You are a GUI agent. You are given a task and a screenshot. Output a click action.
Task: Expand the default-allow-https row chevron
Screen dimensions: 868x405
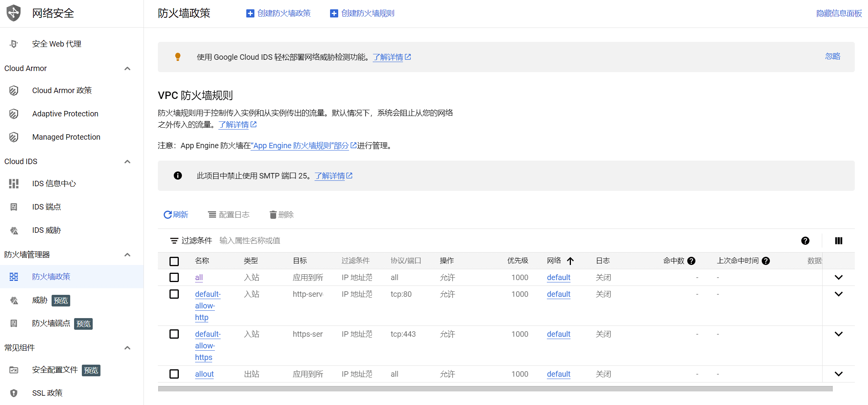[x=839, y=334]
